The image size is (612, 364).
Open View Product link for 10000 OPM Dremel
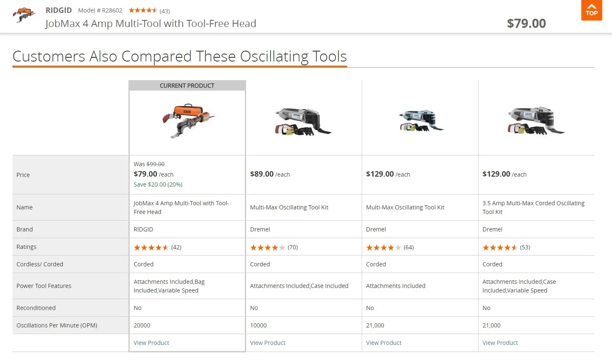[268, 343]
